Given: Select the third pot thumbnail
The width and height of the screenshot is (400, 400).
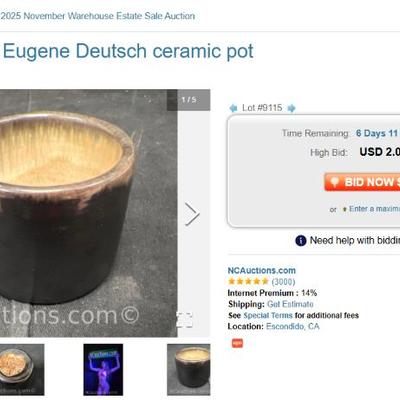Looking at the screenshot, I should 189,369.
